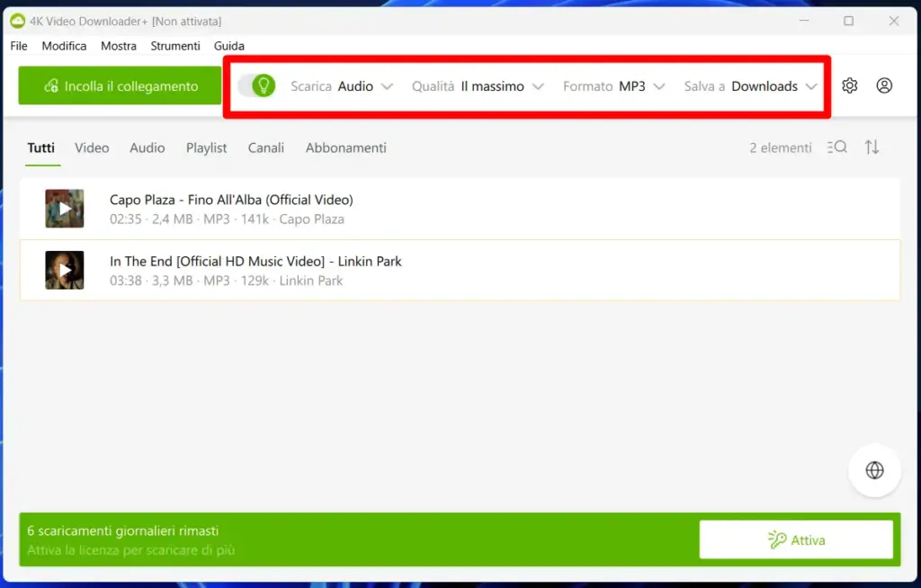Switch to the Video tab
This screenshot has height=588, width=921.
pyautogui.click(x=92, y=148)
